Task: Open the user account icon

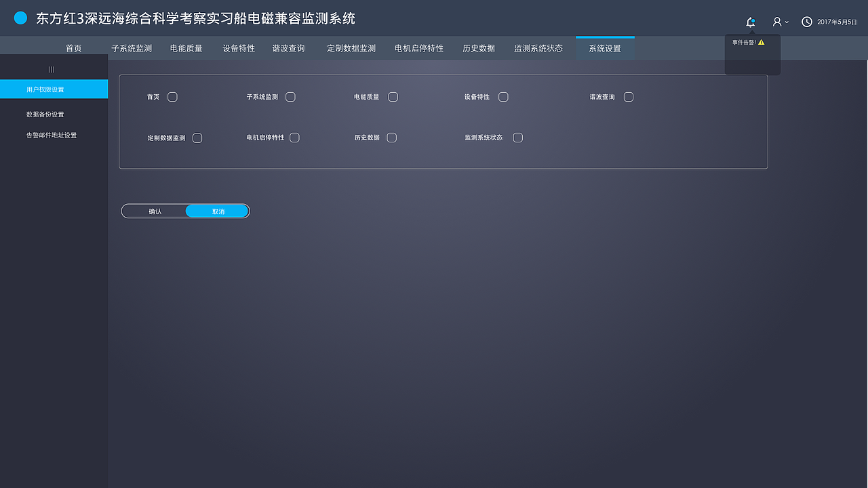Action: coord(777,22)
